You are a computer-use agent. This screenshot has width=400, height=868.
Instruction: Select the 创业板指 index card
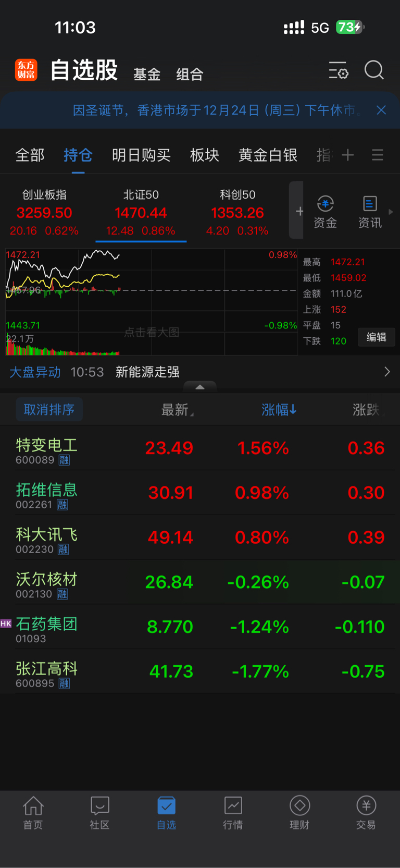tap(44, 213)
